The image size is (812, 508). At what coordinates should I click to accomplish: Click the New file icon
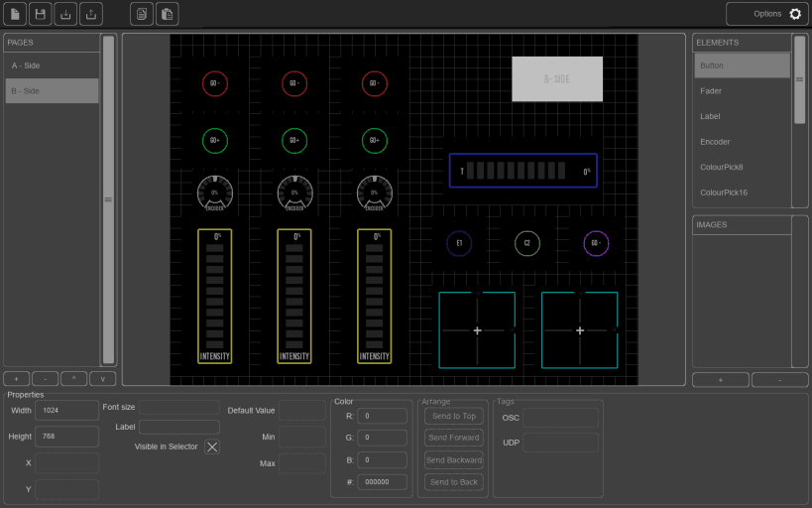(x=14, y=14)
